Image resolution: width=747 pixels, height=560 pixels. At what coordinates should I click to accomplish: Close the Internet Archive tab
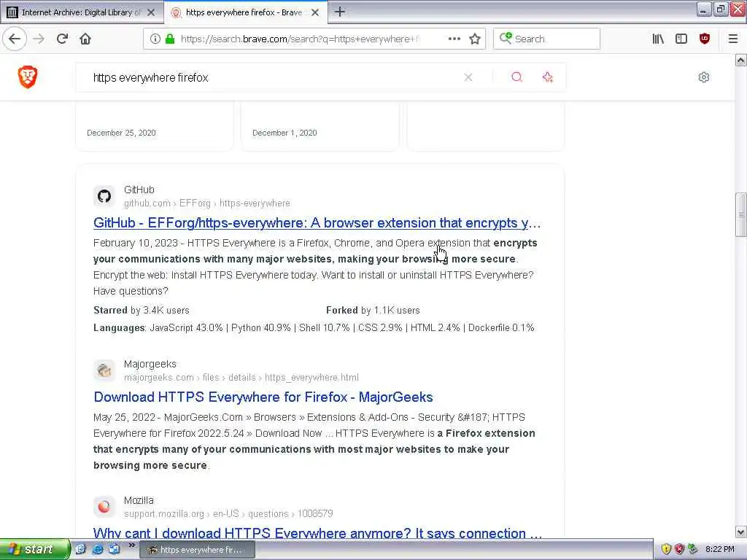151,12
